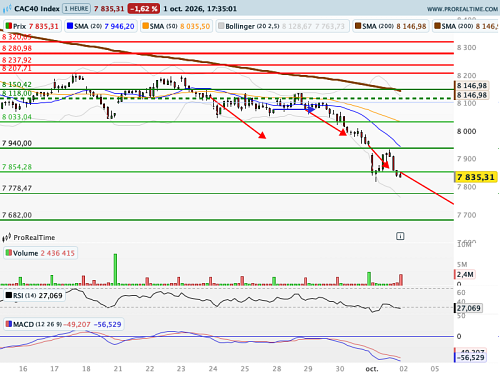Click the SMA (20) blue color swatch
The height and width of the screenshot is (375, 500).
tap(70, 26)
